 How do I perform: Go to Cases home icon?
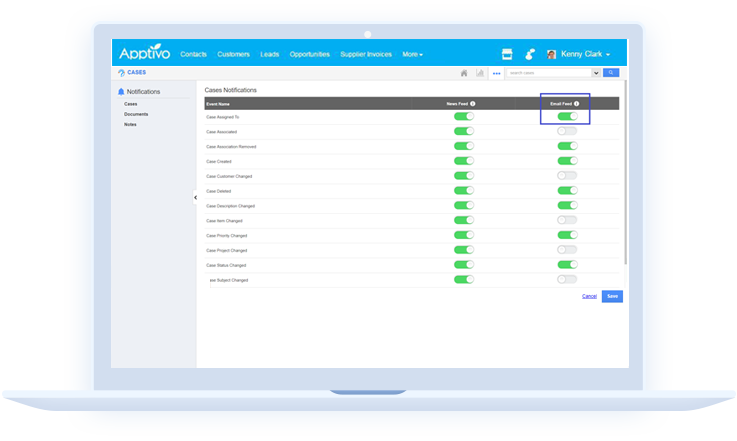point(464,73)
